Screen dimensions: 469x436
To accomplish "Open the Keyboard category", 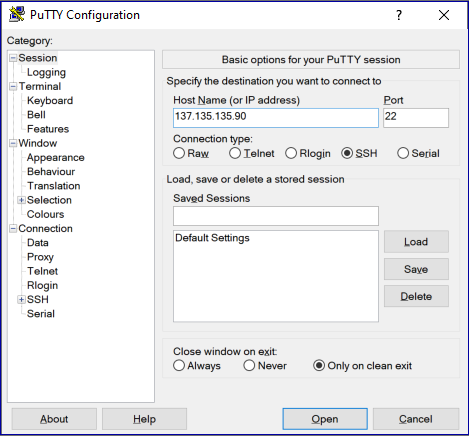I will 50,100.
